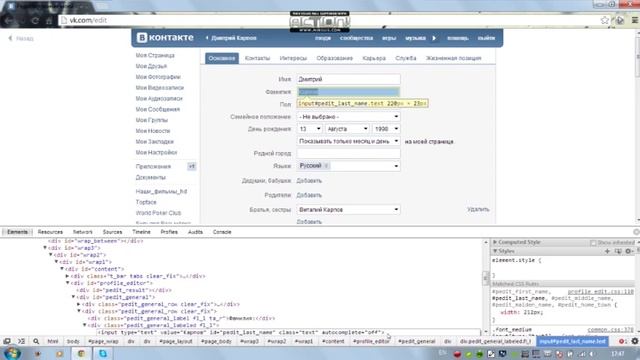Activate the inspect element magnifier
This screenshot has width=640, height=360.
36,341
